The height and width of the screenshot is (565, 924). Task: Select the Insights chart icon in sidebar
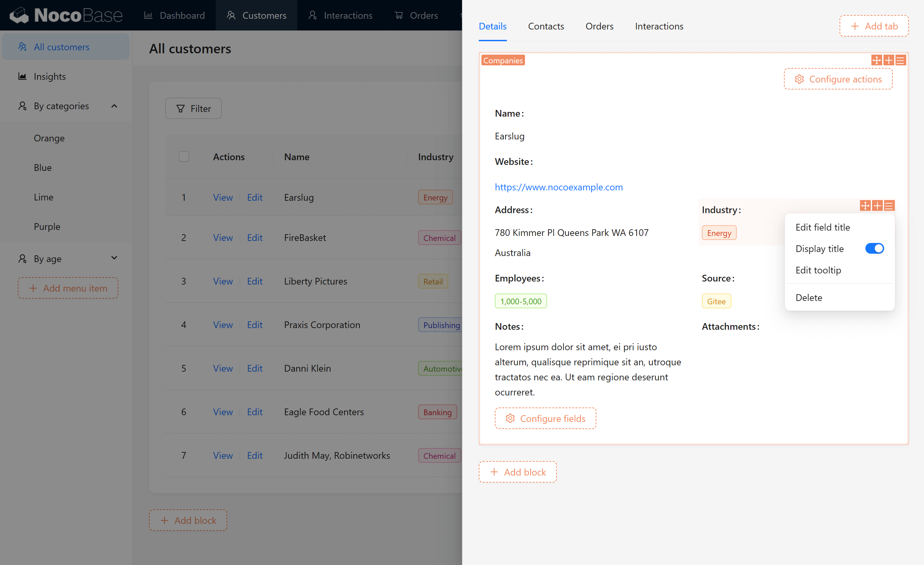point(22,76)
